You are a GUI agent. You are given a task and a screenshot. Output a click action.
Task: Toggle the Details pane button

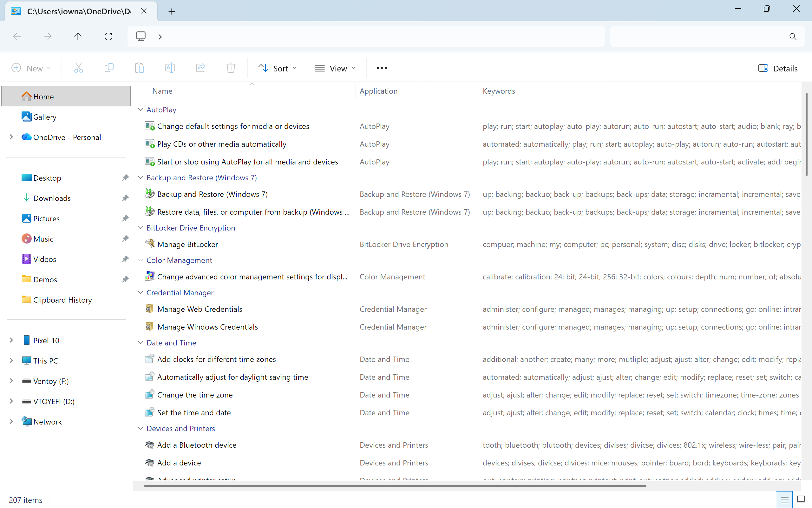tap(778, 68)
